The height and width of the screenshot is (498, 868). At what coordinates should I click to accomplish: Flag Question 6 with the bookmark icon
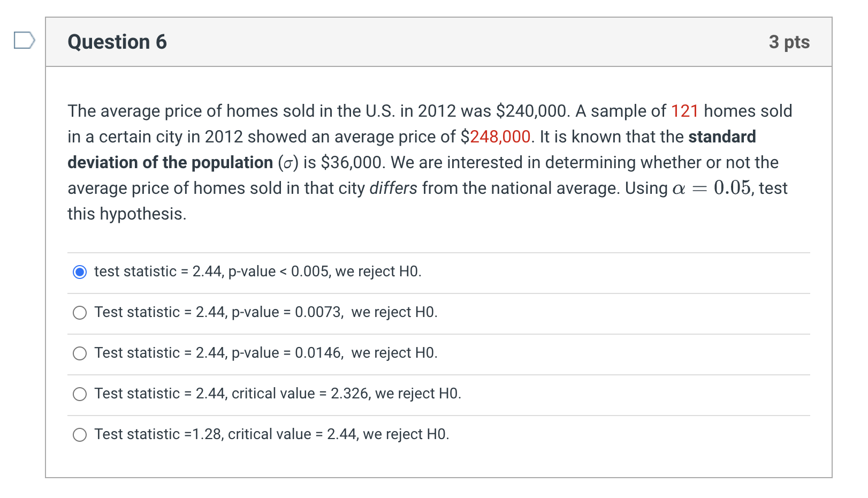click(x=25, y=41)
